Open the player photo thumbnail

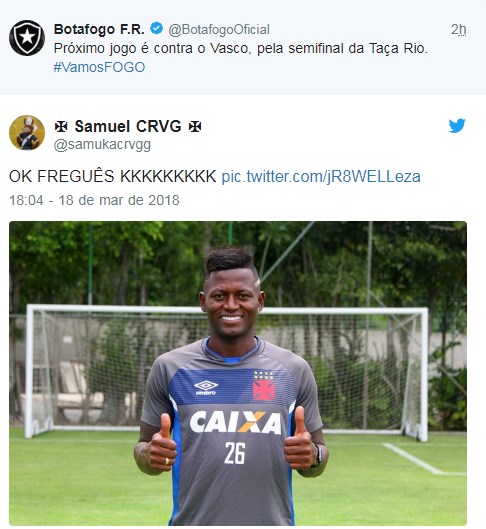[238, 373]
